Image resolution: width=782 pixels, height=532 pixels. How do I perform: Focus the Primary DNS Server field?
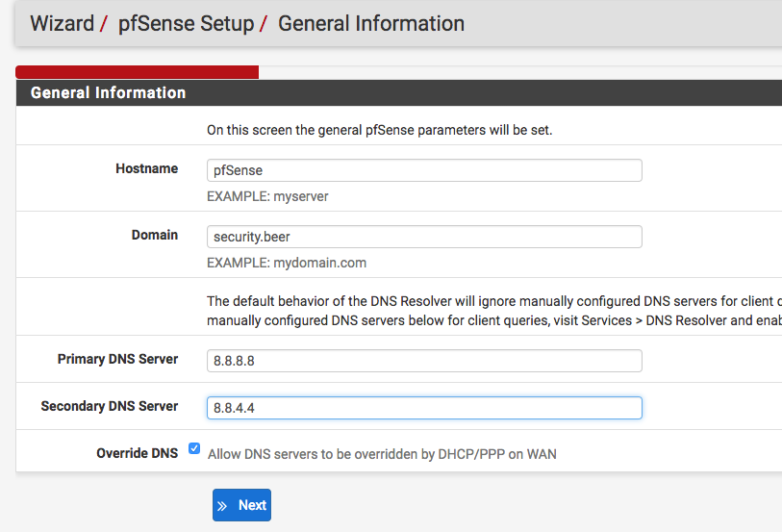pos(424,361)
